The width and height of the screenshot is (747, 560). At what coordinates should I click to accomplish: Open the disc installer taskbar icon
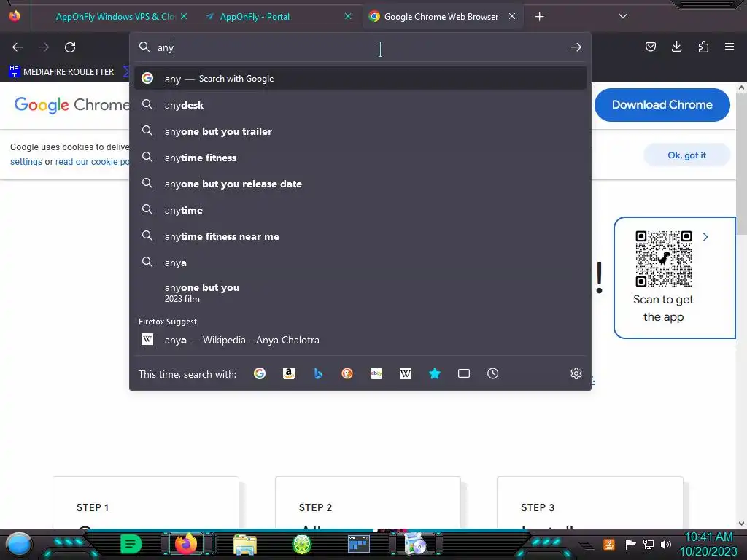[416, 544]
